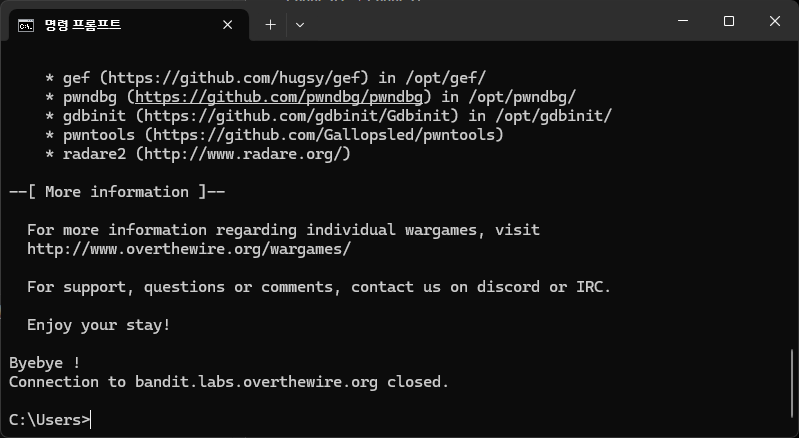Click the Command Prompt tab icon
Viewport: 799px width, 438px height.
25,25
